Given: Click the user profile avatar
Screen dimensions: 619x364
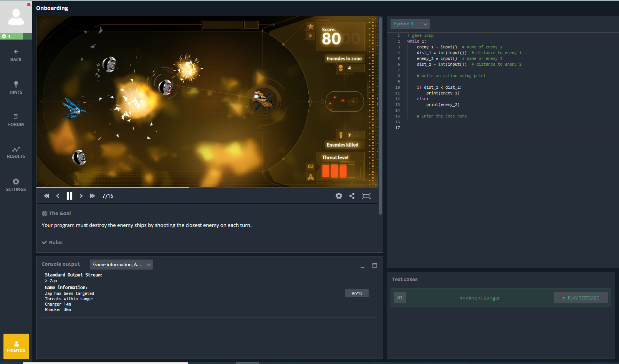Looking at the screenshot, I should [16, 17].
